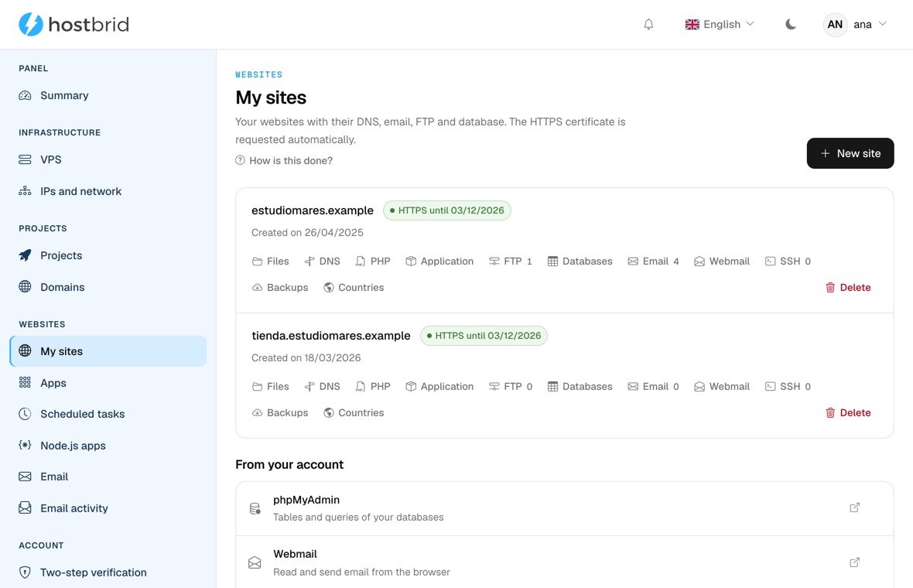Open IPs and network
This screenshot has width=913, height=588.
[108, 191]
